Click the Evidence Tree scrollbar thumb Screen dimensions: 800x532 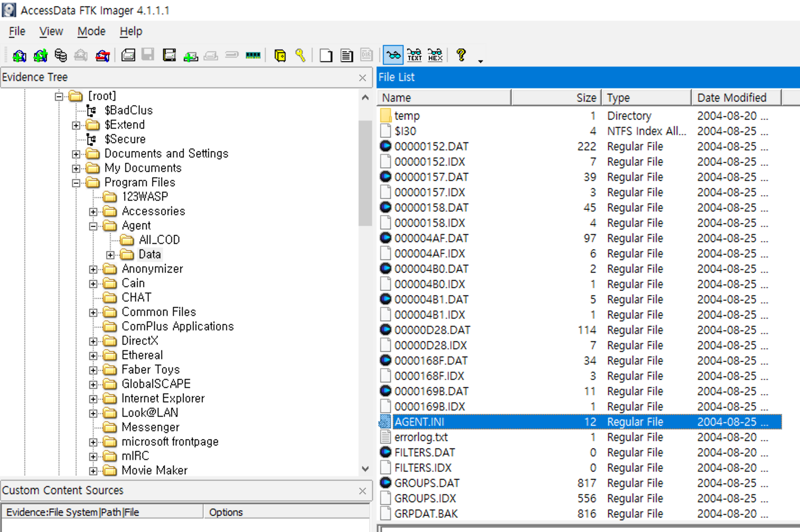point(365,173)
